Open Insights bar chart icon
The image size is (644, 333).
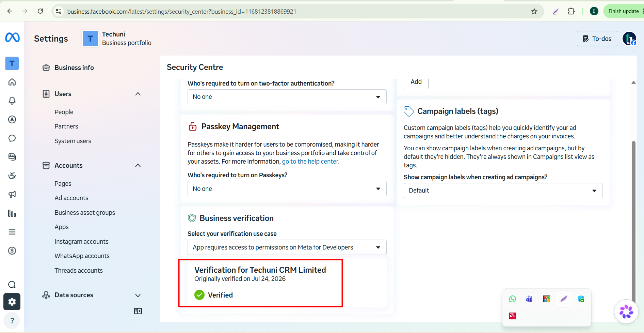coord(12,213)
